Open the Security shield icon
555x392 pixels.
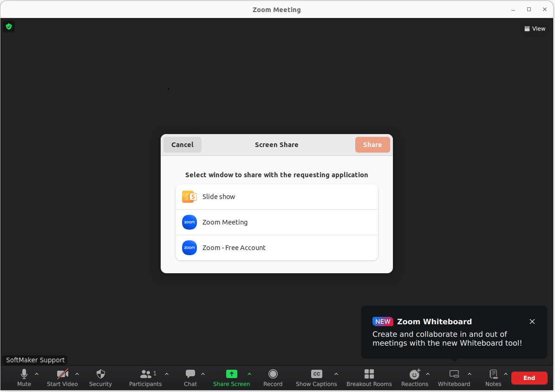click(101, 374)
